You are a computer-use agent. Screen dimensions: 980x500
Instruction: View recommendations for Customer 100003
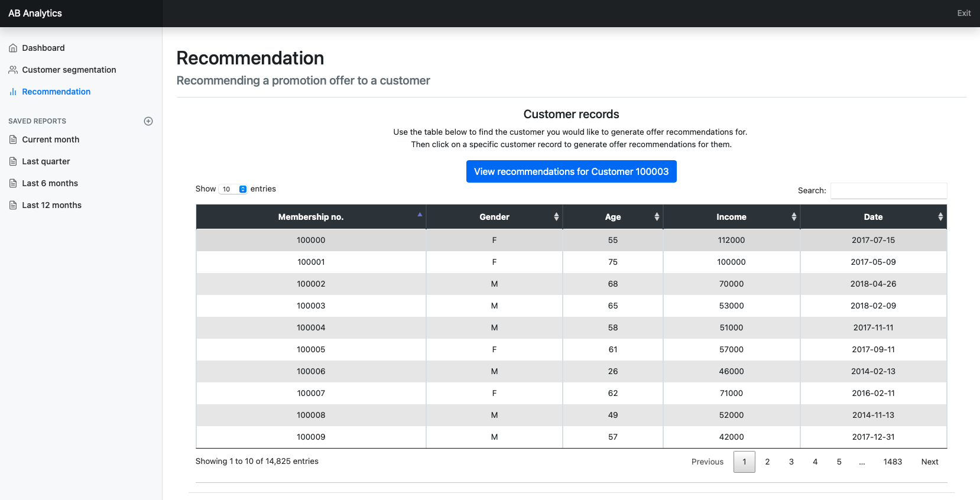572,171
